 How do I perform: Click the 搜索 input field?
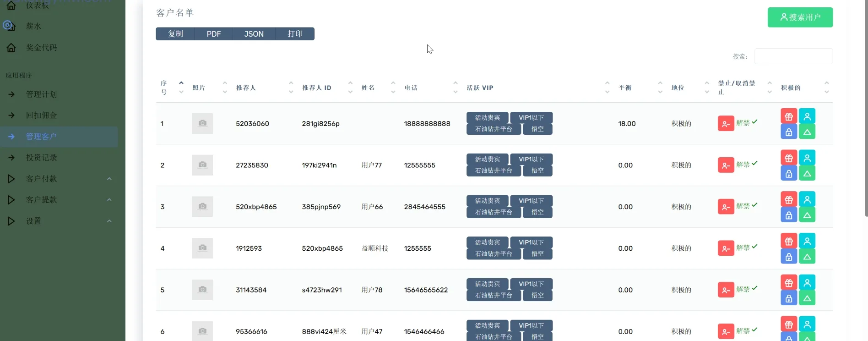[793, 56]
